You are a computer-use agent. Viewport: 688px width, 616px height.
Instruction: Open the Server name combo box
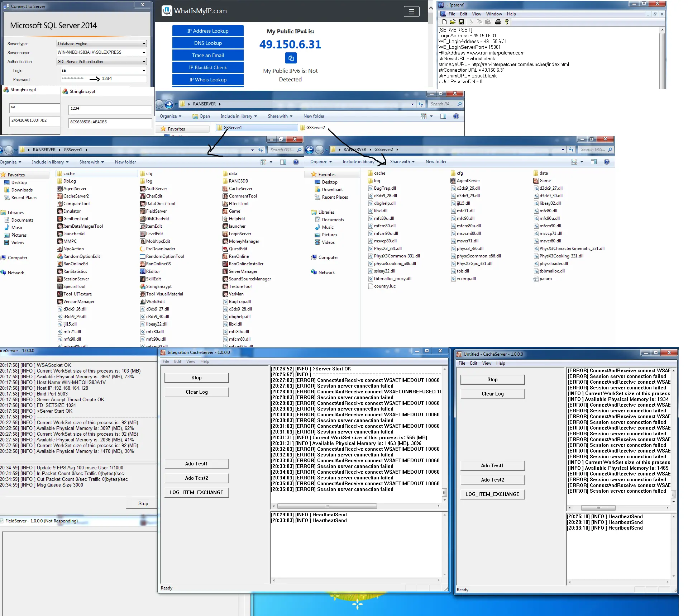coord(102,52)
